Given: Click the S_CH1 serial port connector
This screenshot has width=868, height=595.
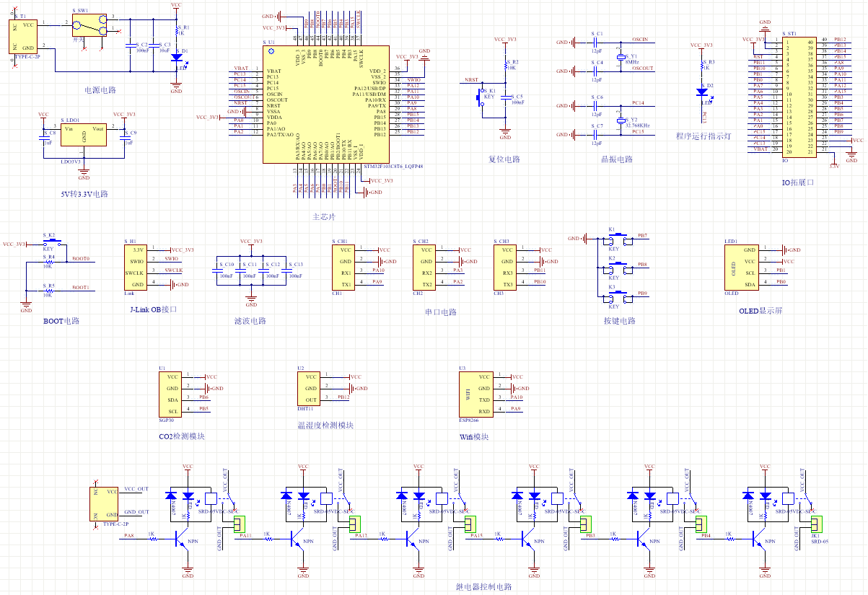Looking at the screenshot, I should (345, 267).
